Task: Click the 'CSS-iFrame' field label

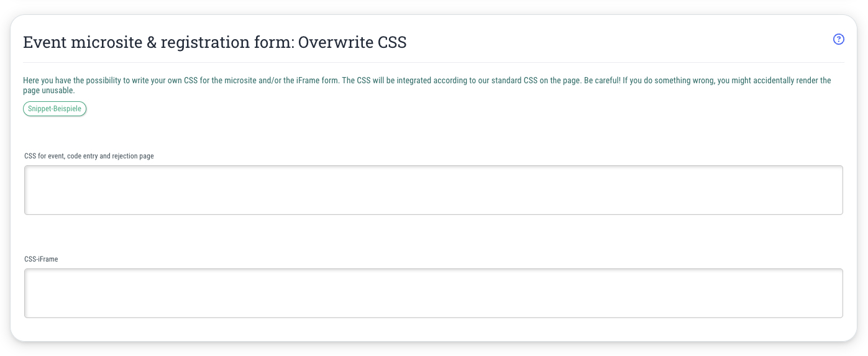Action: (x=41, y=259)
